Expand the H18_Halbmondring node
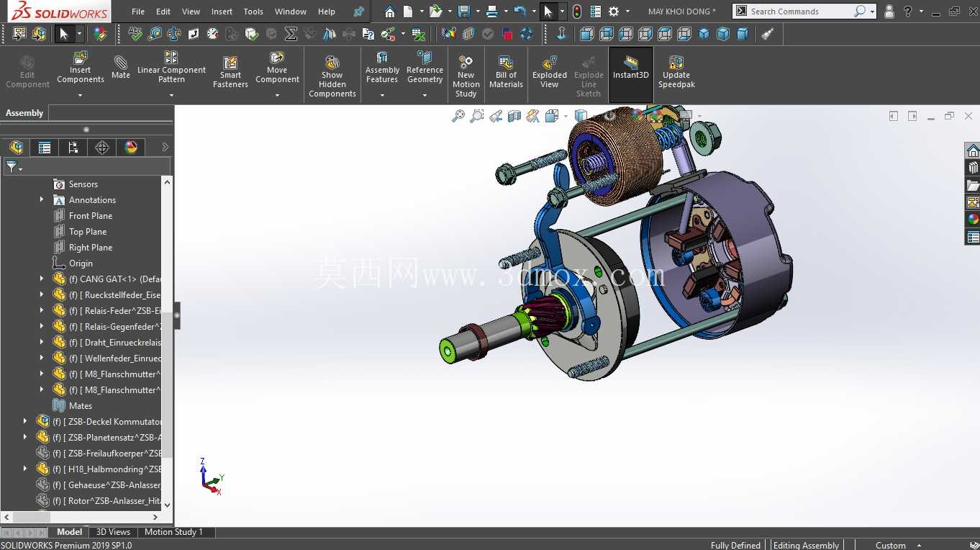980x550 pixels. pyautogui.click(x=25, y=469)
